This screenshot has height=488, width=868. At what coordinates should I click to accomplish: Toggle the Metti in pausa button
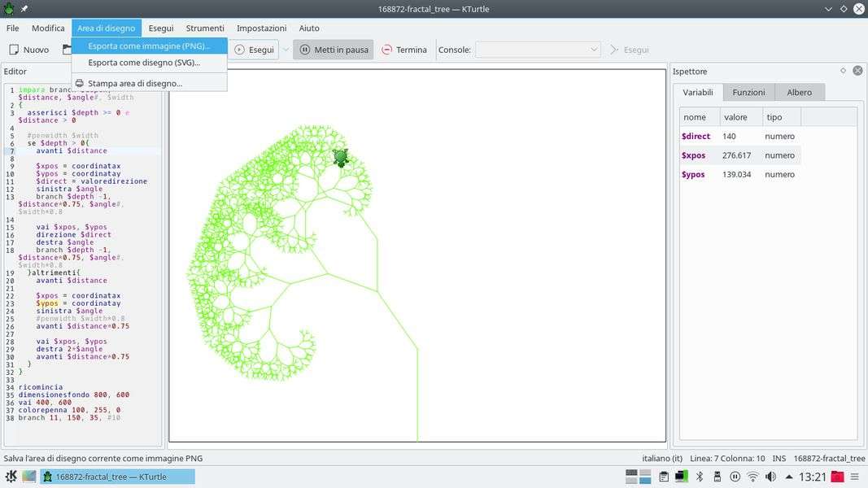click(334, 50)
